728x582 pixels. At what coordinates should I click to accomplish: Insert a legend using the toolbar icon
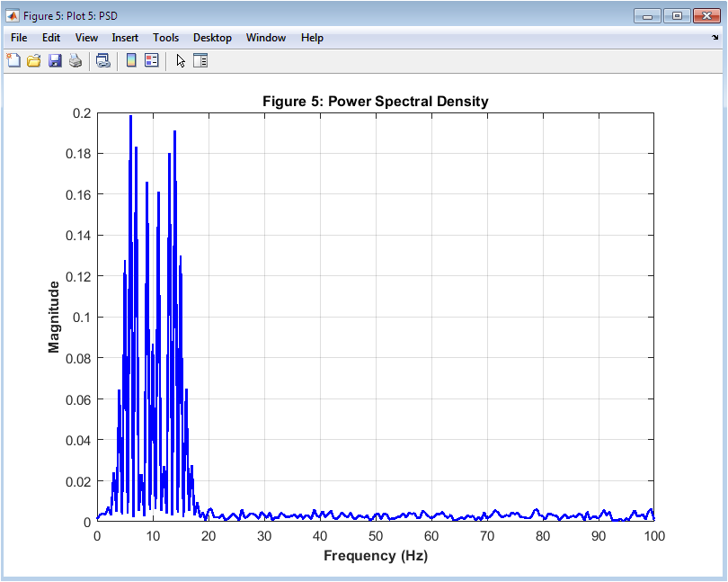click(152, 61)
